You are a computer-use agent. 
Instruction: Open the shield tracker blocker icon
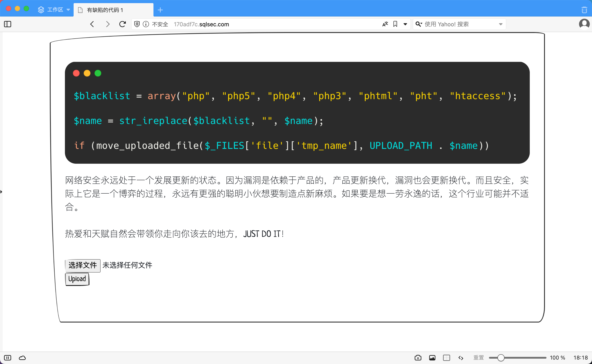[x=137, y=24]
